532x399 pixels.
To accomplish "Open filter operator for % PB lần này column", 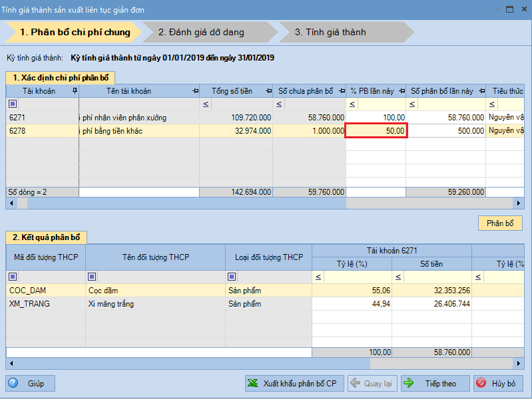I will [352, 104].
